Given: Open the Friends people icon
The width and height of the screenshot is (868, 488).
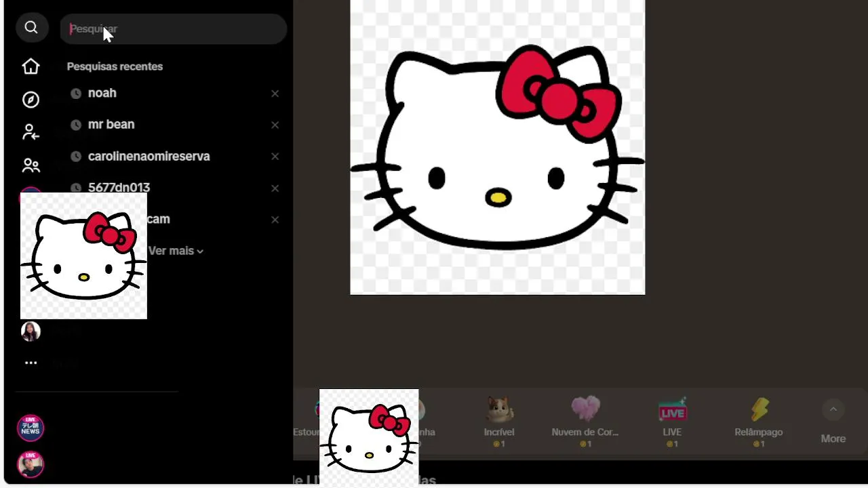Looking at the screenshot, I should (x=31, y=165).
